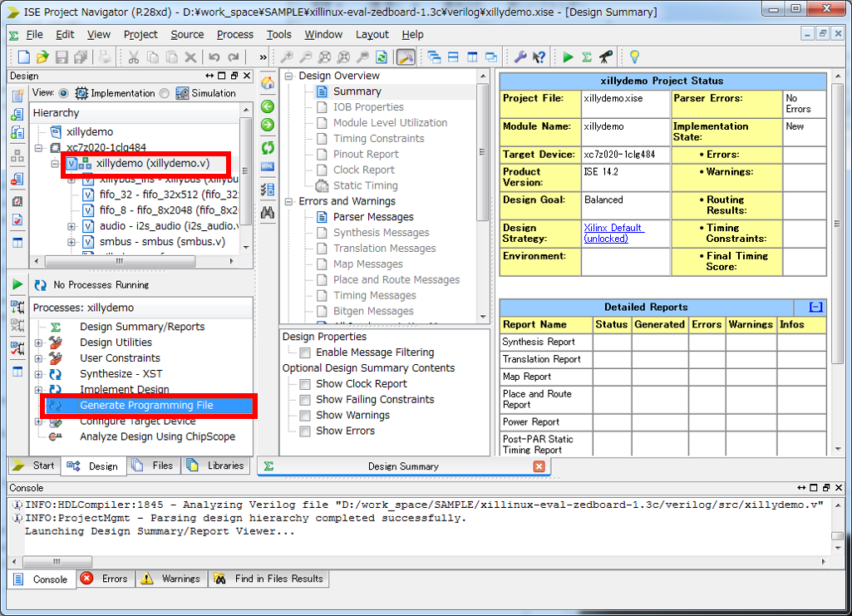The height and width of the screenshot is (616, 852).
Task: Click the Undo arrow in the toolbar
Action: pos(214,57)
